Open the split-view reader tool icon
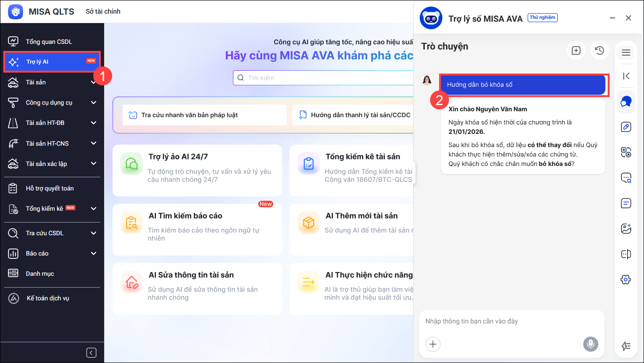Screen dimensions: 644x363 click(626, 254)
